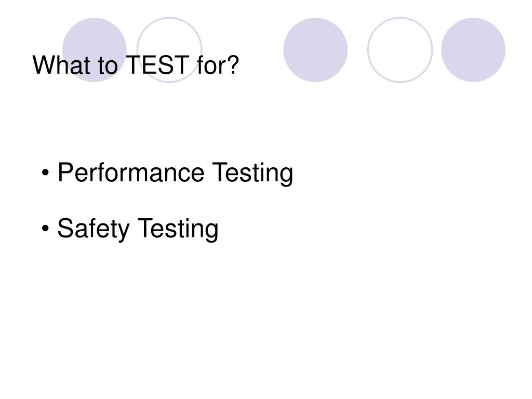Image resolution: width=532 pixels, height=399 pixels.
Task: Click the slide title 'What to TEST for?'
Action: pyautogui.click(x=136, y=65)
